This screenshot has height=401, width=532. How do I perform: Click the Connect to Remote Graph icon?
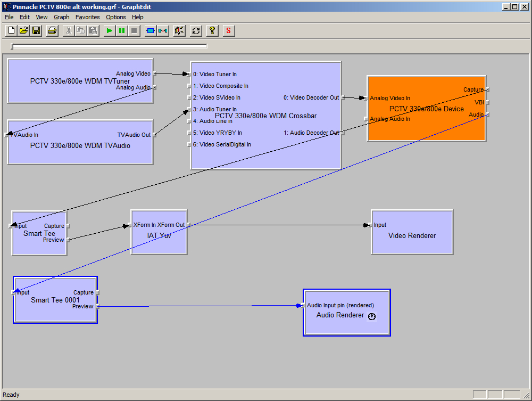click(x=179, y=30)
